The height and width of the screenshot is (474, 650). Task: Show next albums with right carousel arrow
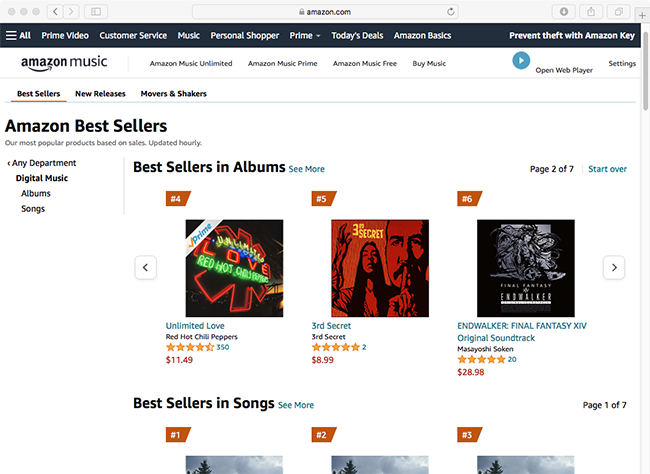[615, 267]
